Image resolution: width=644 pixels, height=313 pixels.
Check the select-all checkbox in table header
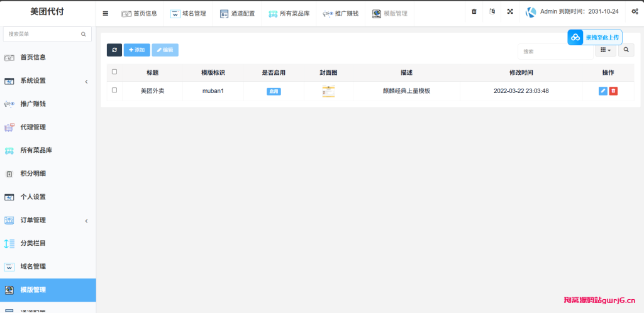(x=114, y=72)
